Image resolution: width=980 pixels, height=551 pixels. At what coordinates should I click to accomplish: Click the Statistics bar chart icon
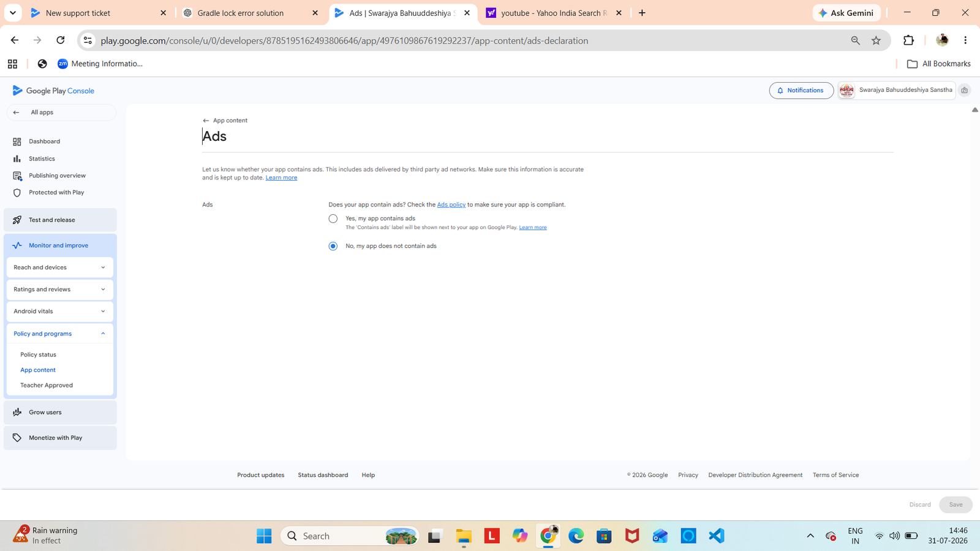17,159
